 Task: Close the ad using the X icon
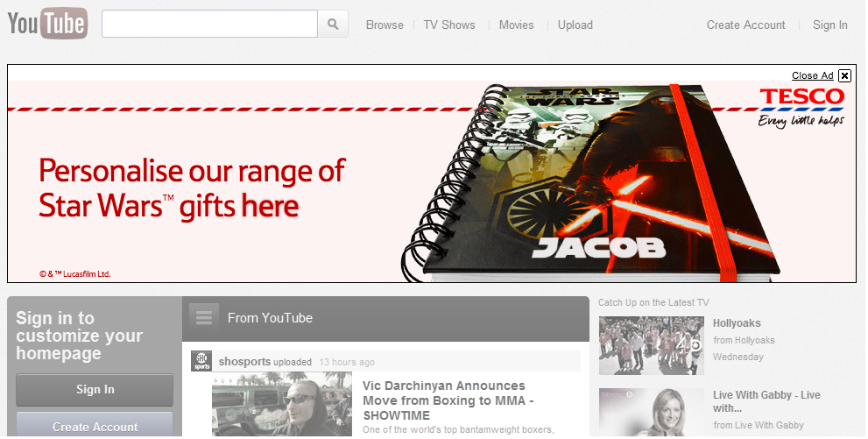[x=844, y=76]
